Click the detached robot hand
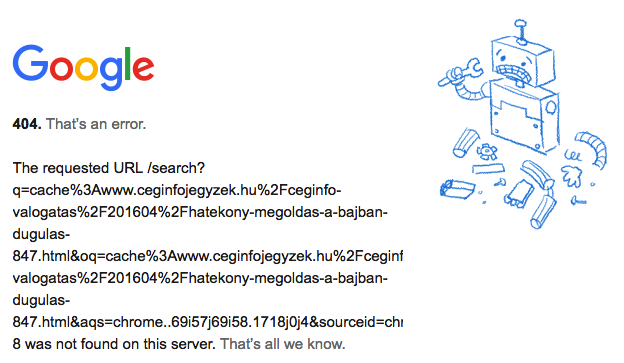 click(572, 175)
